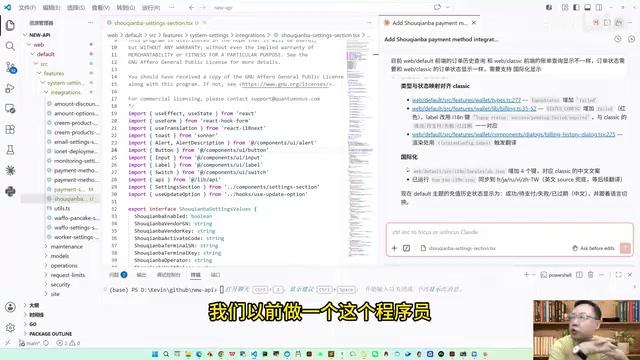Screen dimensions: 640x360
Task: Expand the PACKAGE OUTLINE section
Action: [51, 333]
